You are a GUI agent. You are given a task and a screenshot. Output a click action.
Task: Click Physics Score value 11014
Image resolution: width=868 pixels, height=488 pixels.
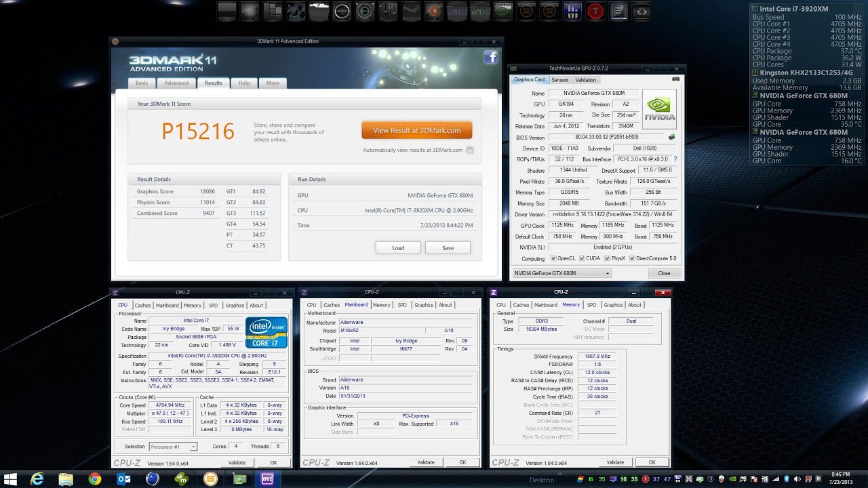(207, 203)
